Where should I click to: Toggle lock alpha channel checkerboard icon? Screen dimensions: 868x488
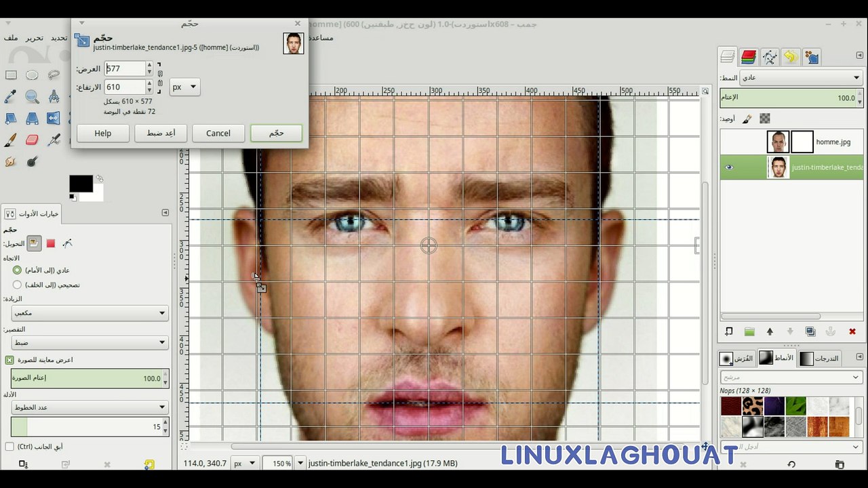765,119
